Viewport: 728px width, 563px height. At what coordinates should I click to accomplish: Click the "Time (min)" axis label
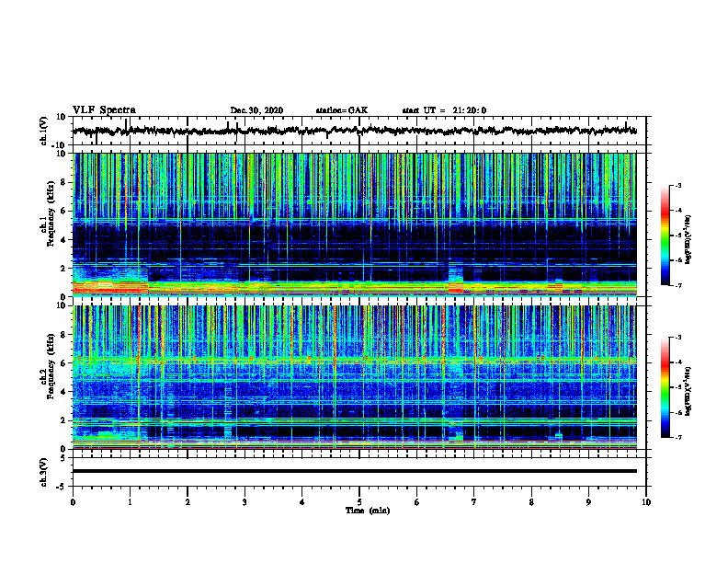point(368,511)
